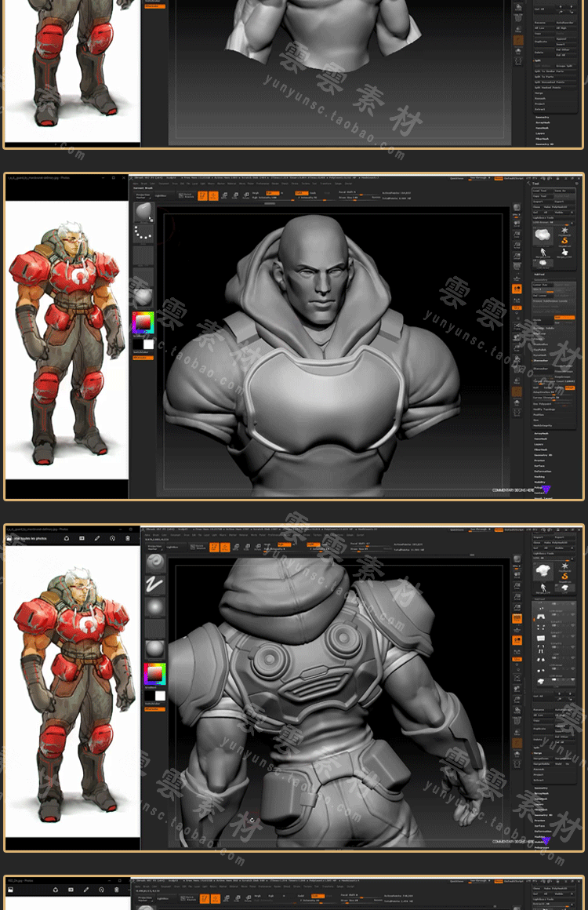This screenshot has width=588, height=910.
Task: Select the SimpleBrush S tool in the back-view ZBrush window
Action: coord(564,577)
